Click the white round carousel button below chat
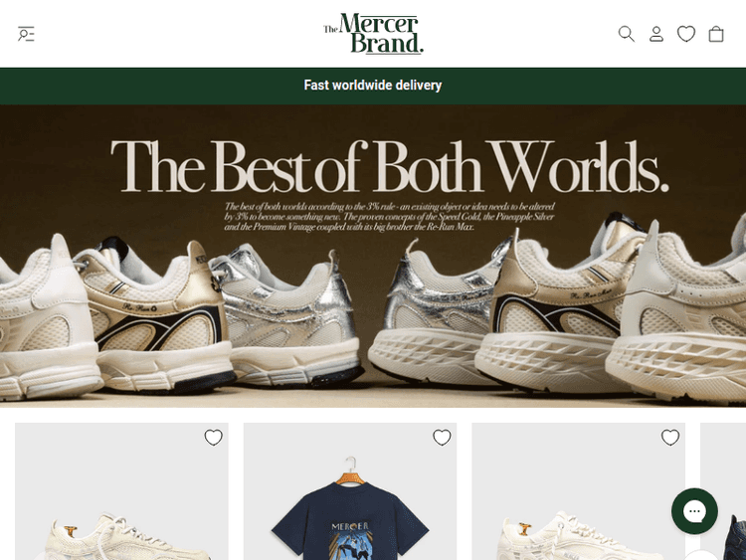The image size is (746, 560). [x=702, y=555]
